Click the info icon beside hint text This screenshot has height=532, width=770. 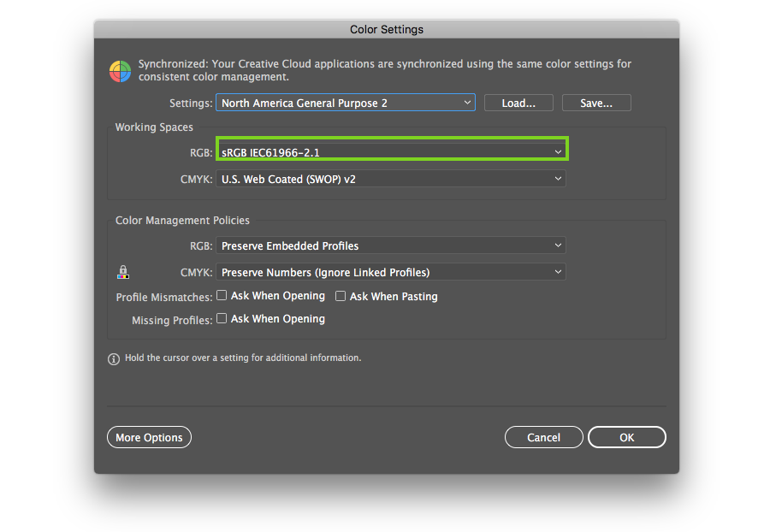(x=114, y=359)
